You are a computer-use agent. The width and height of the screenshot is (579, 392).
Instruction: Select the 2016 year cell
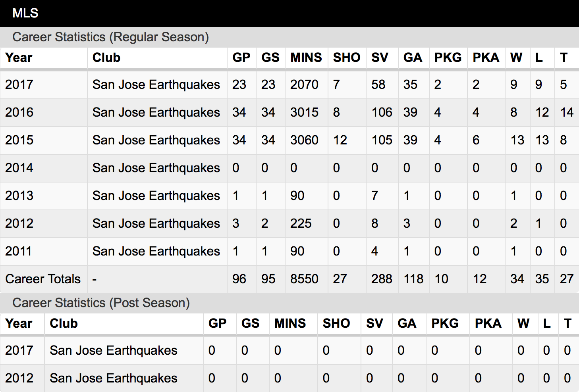19,112
